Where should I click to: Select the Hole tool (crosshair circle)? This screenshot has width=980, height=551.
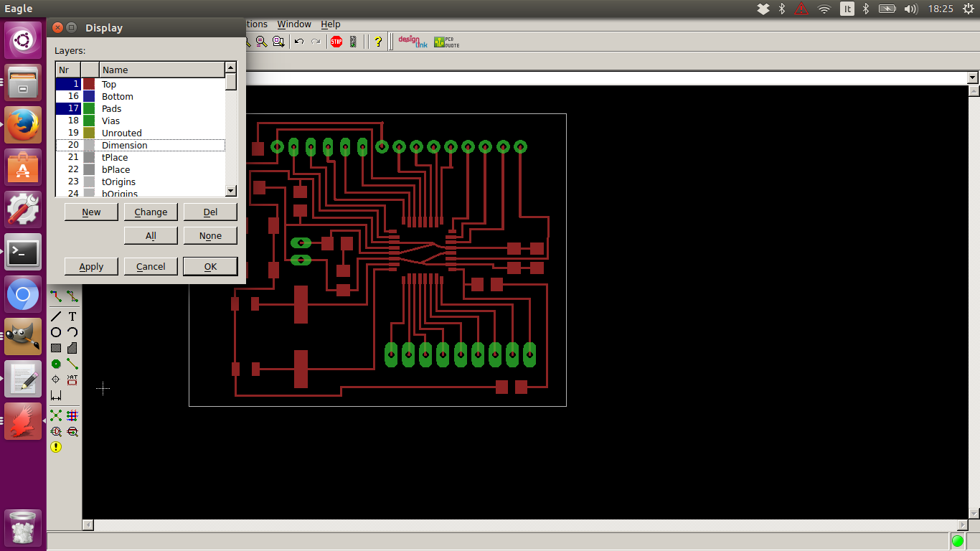pyautogui.click(x=56, y=380)
